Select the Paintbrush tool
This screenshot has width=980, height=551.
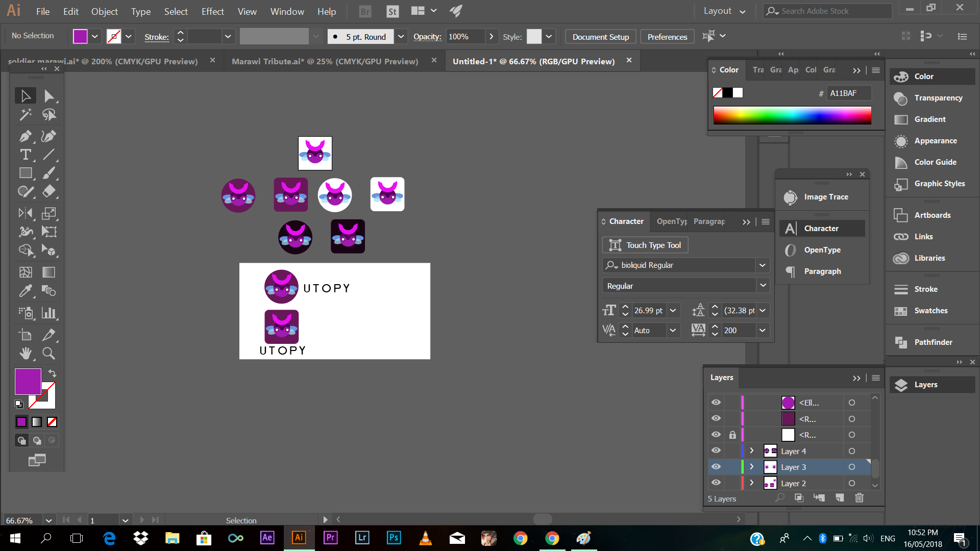click(49, 173)
